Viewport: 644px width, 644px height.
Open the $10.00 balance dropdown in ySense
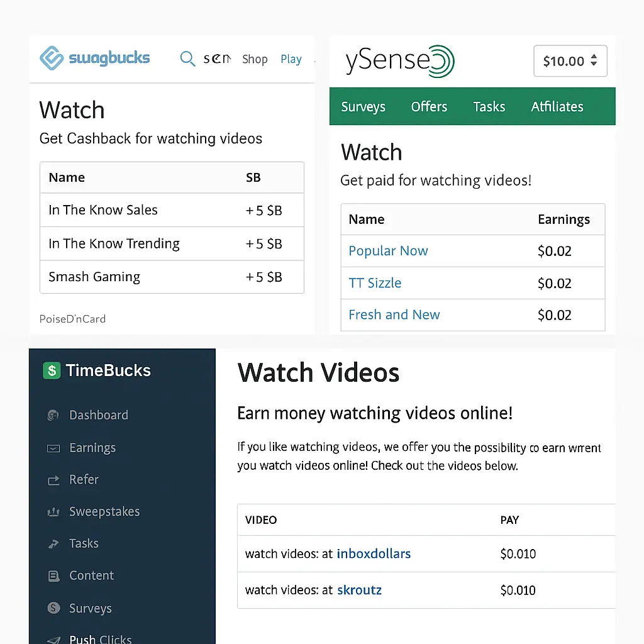tap(570, 61)
